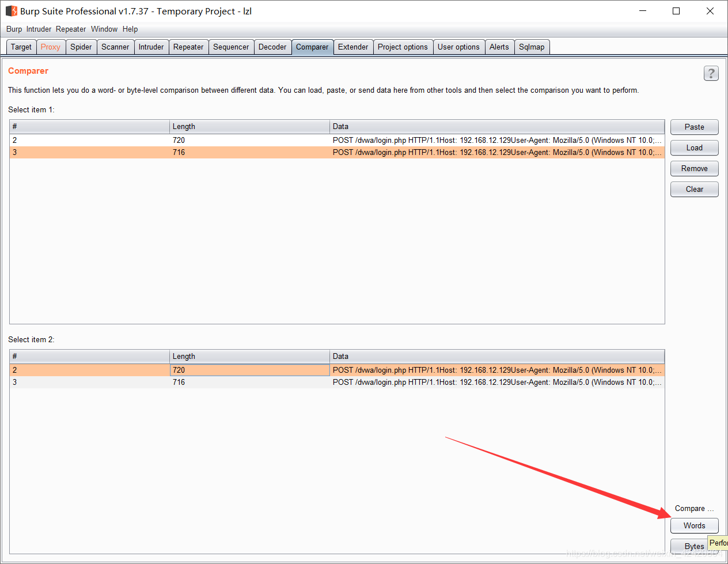Viewport: 728px width, 564px height.
Task: Switch to the Intruder tab
Action: pos(151,47)
